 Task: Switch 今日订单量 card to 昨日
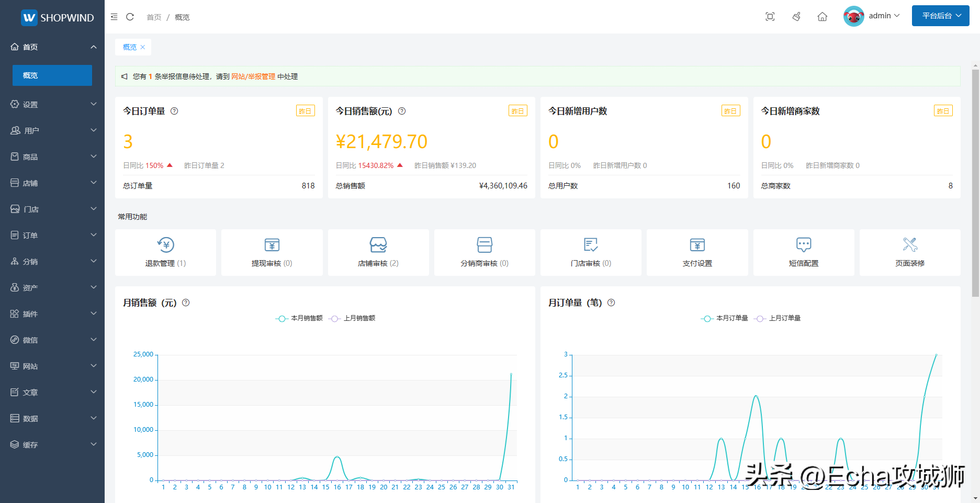(x=306, y=111)
